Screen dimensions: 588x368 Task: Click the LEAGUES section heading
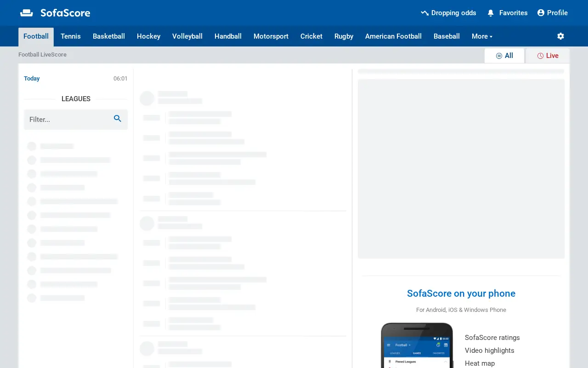(76, 99)
